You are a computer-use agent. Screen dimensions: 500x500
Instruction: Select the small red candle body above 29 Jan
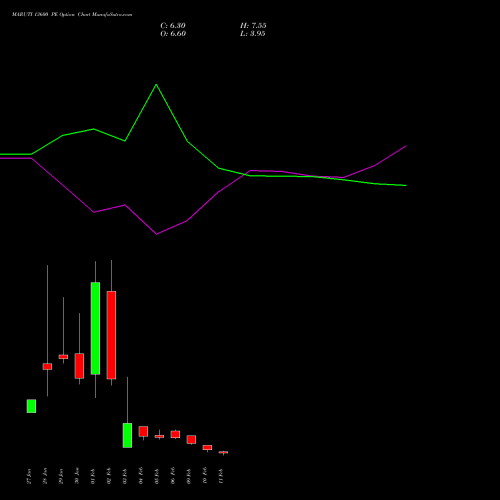[63, 357]
